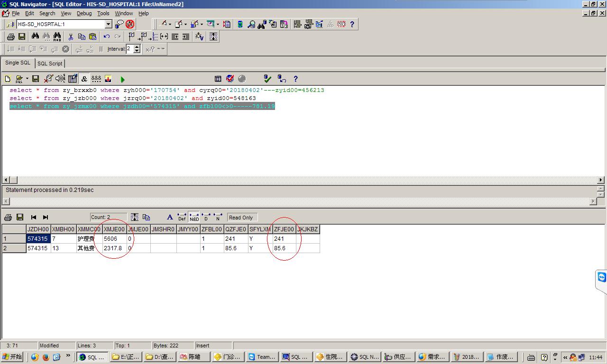Toggle the N column width mode
This screenshot has height=364, width=607.
pyautogui.click(x=218, y=217)
